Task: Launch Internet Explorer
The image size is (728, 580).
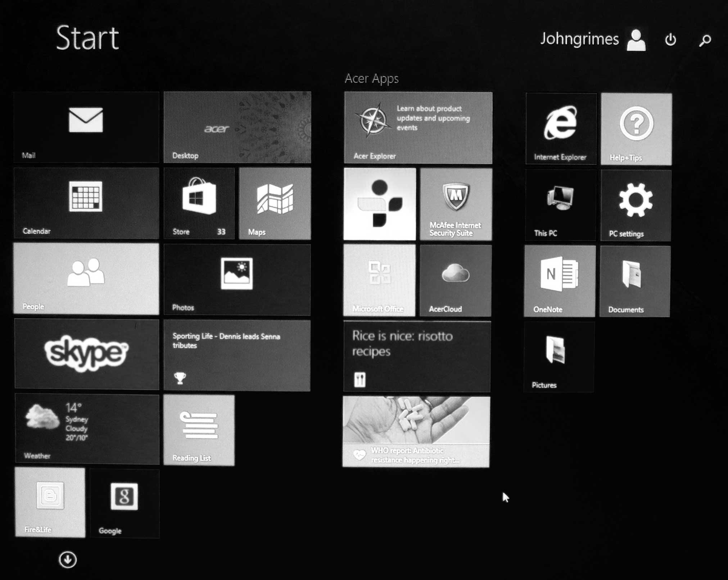Action: click(x=561, y=128)
